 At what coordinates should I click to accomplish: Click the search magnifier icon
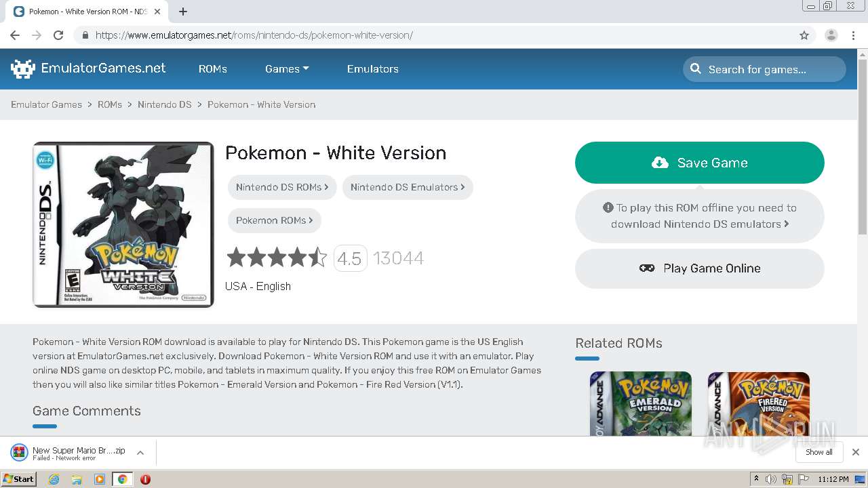pos(696,68)
